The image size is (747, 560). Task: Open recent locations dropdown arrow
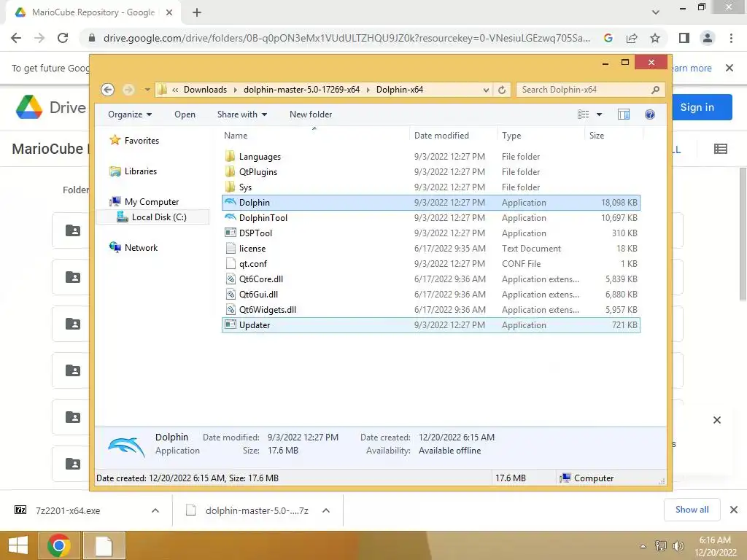(x=147, y=90)
